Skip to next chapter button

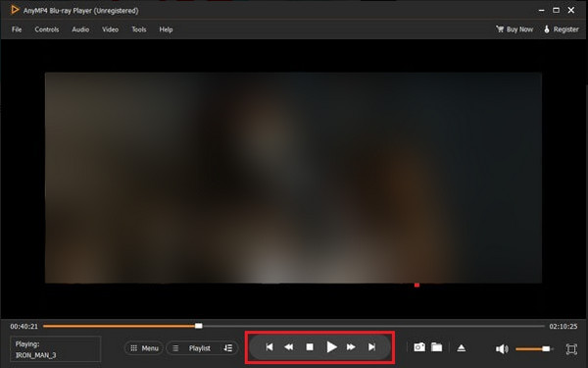(371, 347)
